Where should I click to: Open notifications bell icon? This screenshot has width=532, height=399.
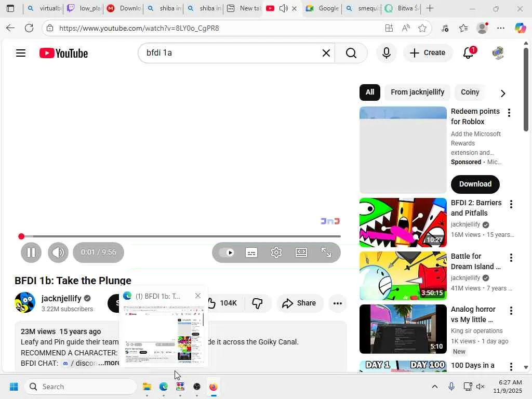click(x=469, y=53)
